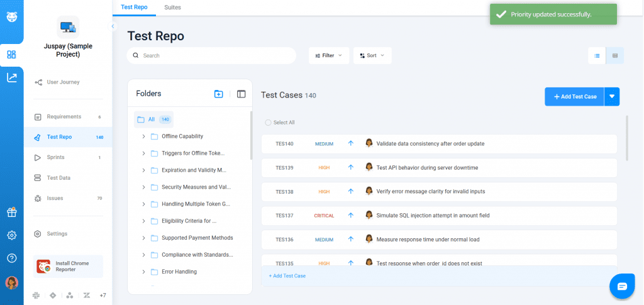644x305 pixels.
Task: Open the Add Test Case dropdown arrow
Action: (x=612, y=96)
